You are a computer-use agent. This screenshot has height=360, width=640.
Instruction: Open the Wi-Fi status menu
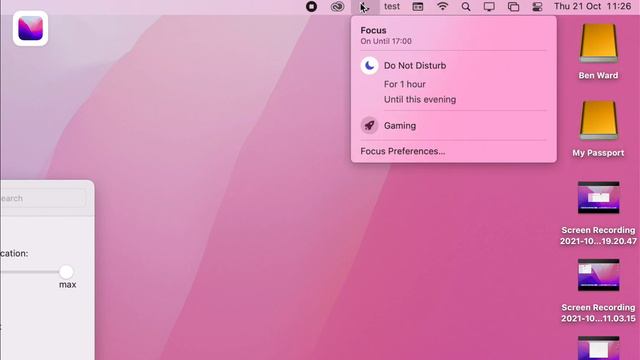(x=442, y=7)
